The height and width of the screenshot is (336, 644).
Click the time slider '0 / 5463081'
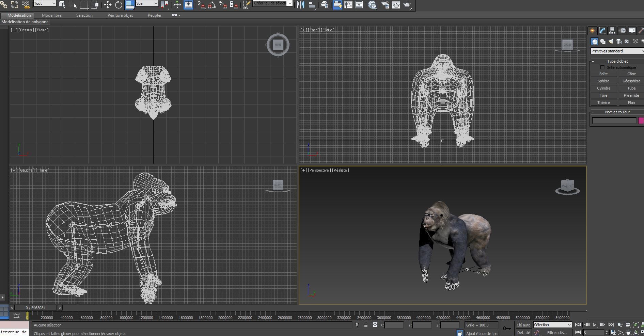click(x=35, y=308)
